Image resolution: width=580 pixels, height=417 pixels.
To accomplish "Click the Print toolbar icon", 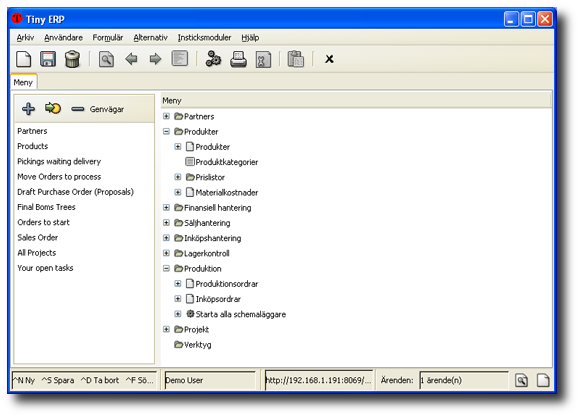I will (238, 59).
